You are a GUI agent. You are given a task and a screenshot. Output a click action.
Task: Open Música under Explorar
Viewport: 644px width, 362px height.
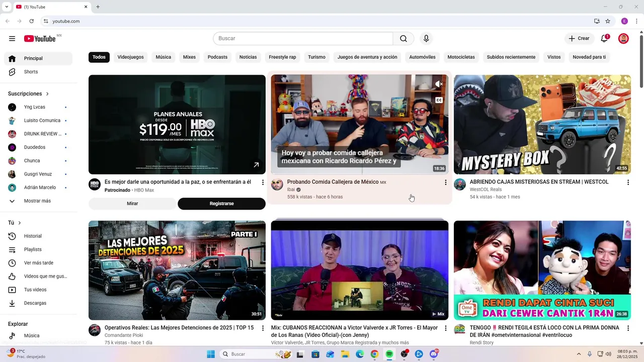pos(38,336)
